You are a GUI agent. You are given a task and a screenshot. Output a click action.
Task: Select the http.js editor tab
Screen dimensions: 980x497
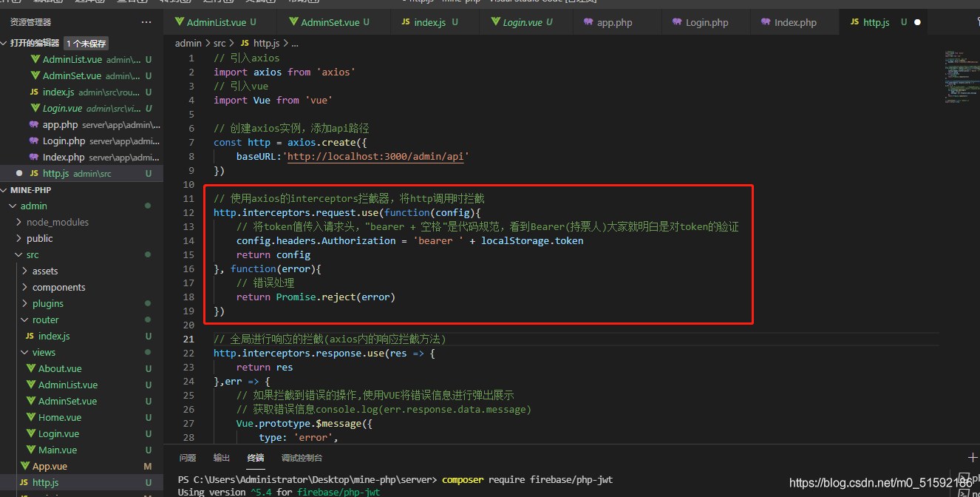(877, 22)
